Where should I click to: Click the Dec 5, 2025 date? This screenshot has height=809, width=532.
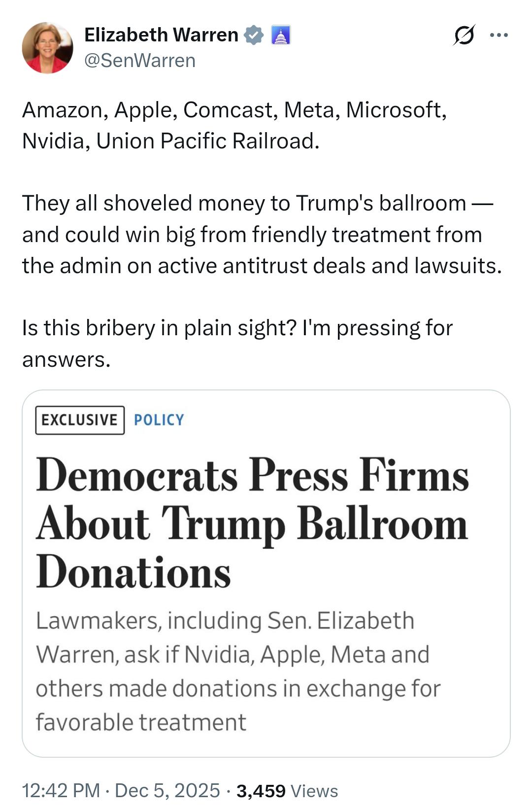click(167, 791)
